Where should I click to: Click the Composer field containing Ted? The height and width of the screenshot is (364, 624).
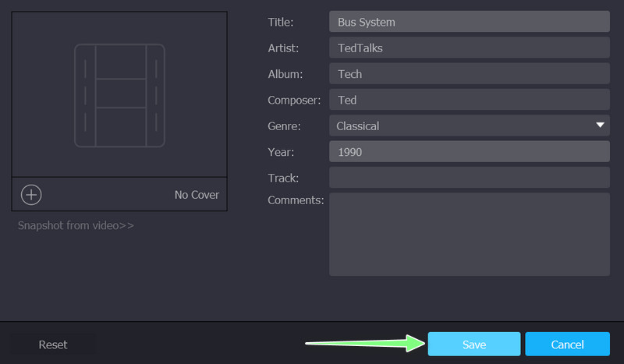tap(469, 100)
